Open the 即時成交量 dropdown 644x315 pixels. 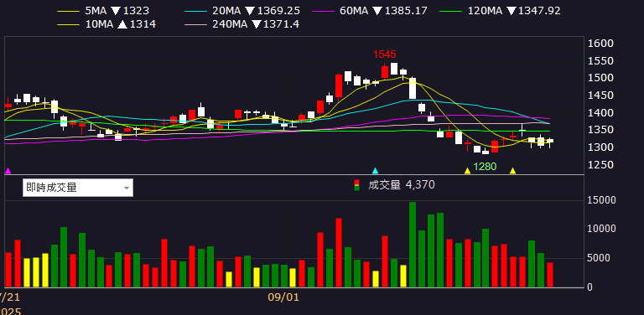coord(78,188)
